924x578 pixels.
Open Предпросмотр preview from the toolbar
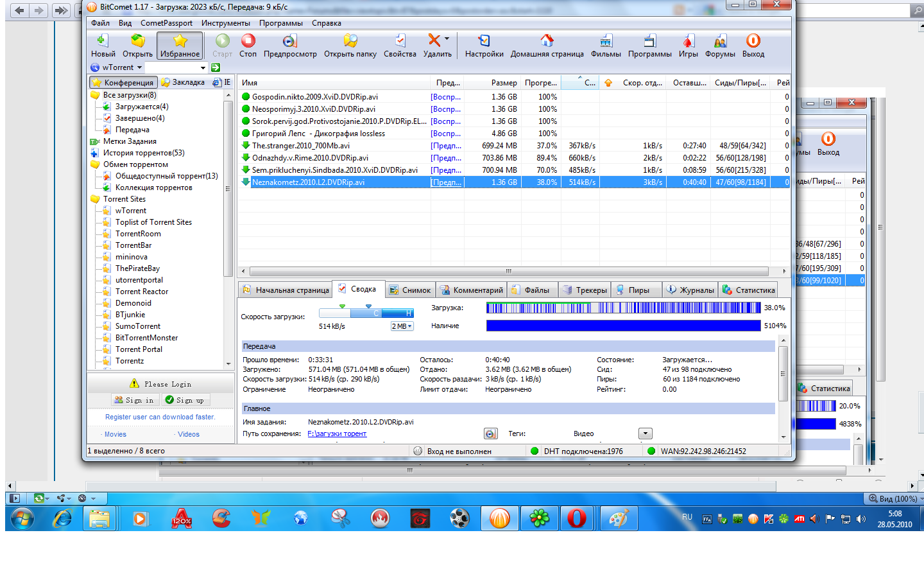point(290,45)
